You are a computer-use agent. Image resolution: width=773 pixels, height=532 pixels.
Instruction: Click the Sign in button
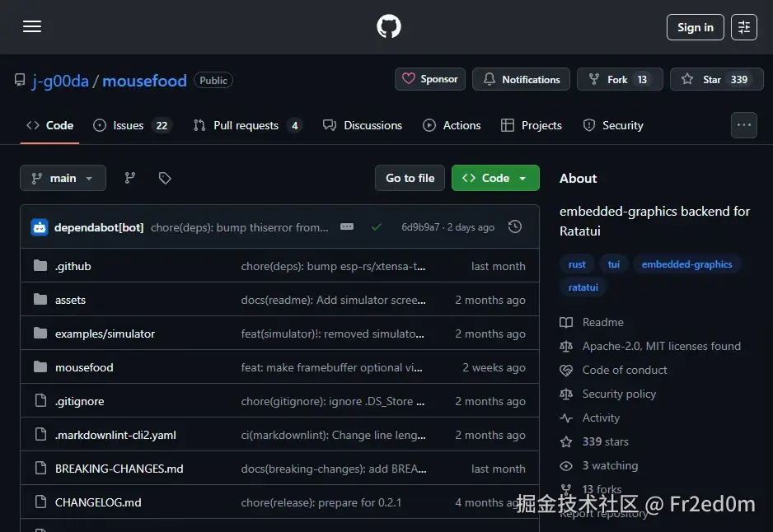(x=695, y=26)
